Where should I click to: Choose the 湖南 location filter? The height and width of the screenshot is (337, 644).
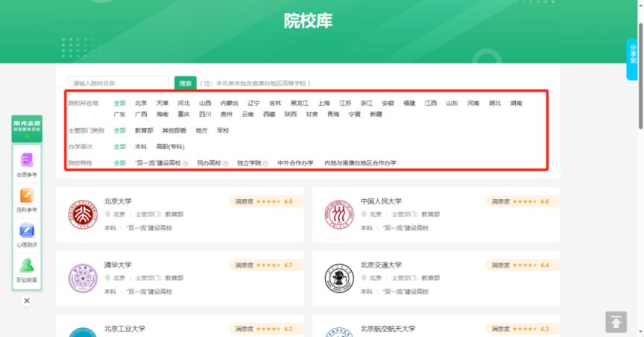[516, 103]
